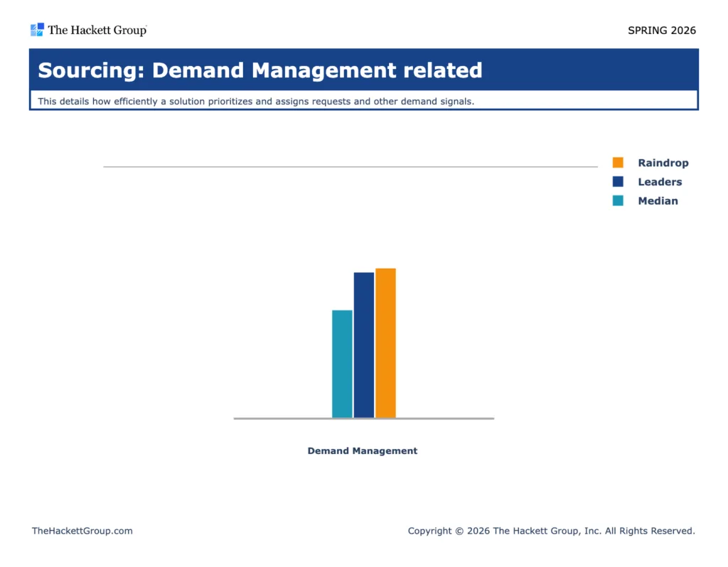The image size is (728, 567).
Task: Click the Demand Management axis label
Action: click(x=362, y=450)
